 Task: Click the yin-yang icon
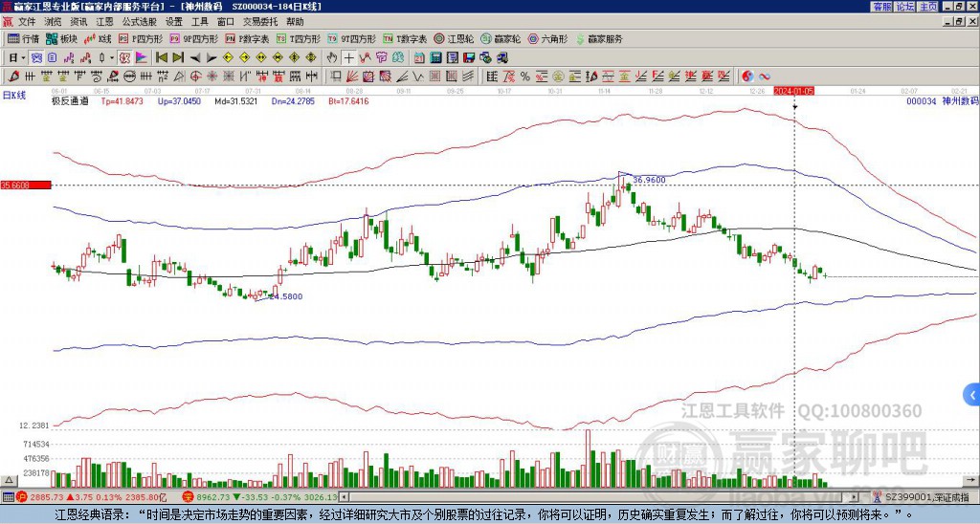[747, 76]
